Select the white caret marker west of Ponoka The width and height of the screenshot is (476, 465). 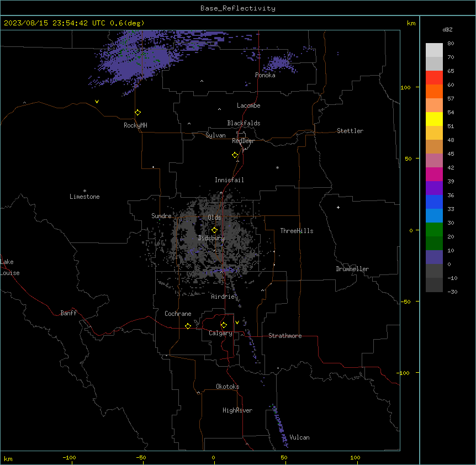click(x=202, y=81)
